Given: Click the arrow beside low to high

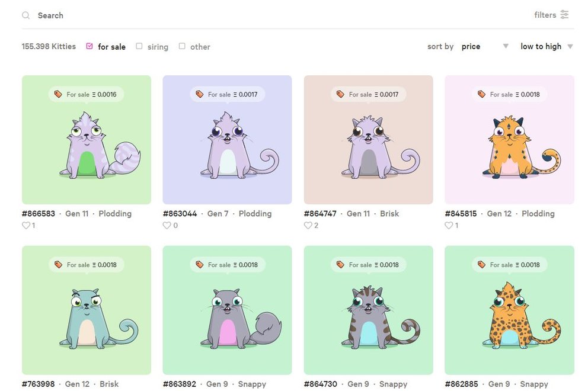Looking at the screenshot, I should point(570,46).
